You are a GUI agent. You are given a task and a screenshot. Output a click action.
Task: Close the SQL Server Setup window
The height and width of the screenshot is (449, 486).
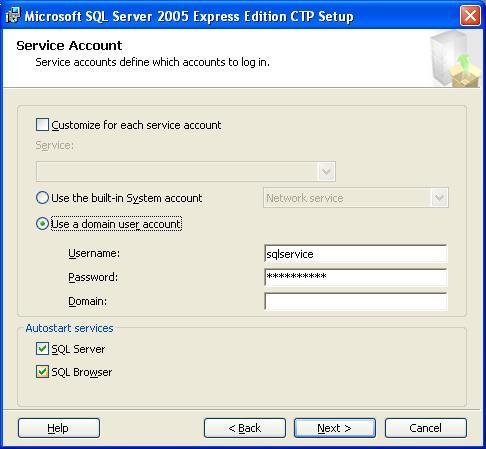pos(470,15)
